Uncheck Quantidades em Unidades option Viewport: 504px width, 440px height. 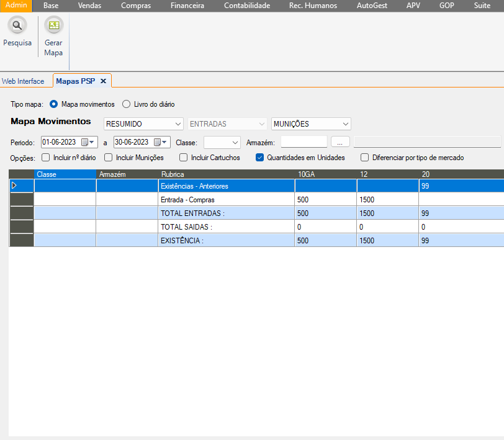260,158
